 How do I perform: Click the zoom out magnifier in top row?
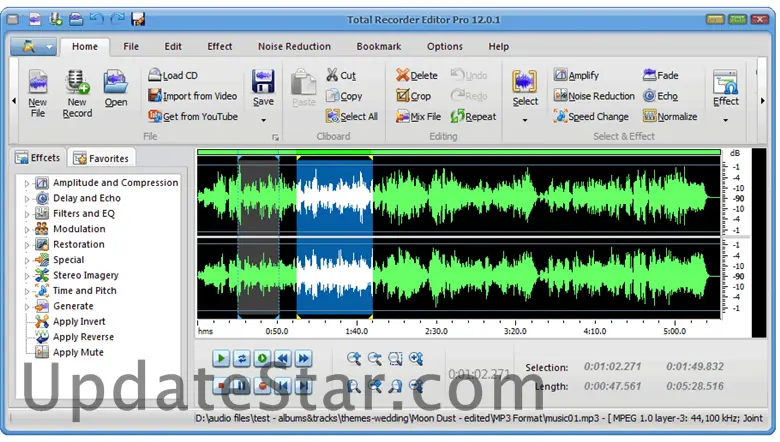coord(375,358)
